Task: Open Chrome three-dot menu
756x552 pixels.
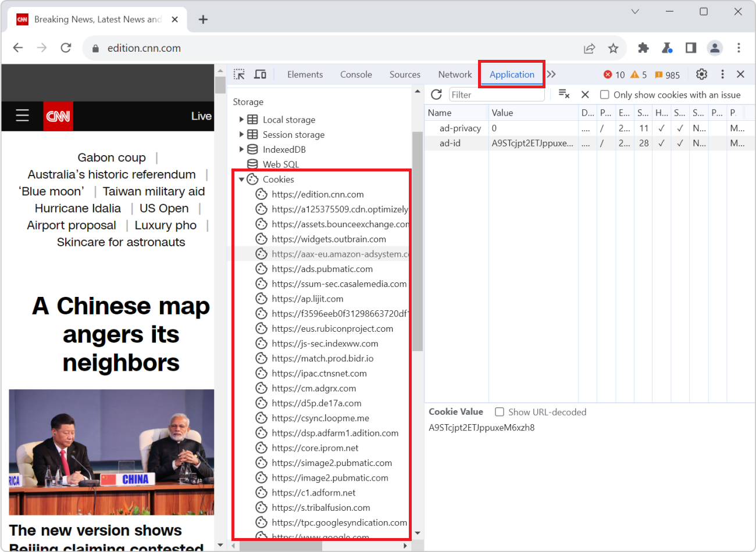Action: [739, 48]
